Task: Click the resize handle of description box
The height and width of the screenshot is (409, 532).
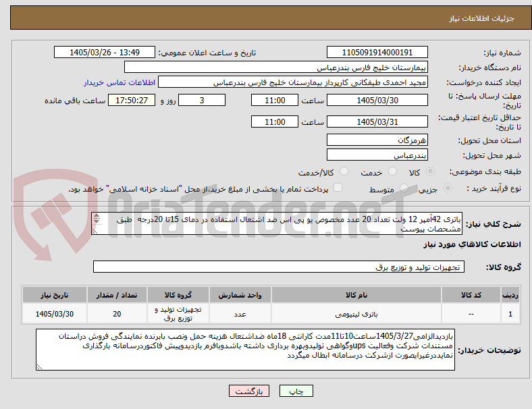Action: [x=95, y=231]
